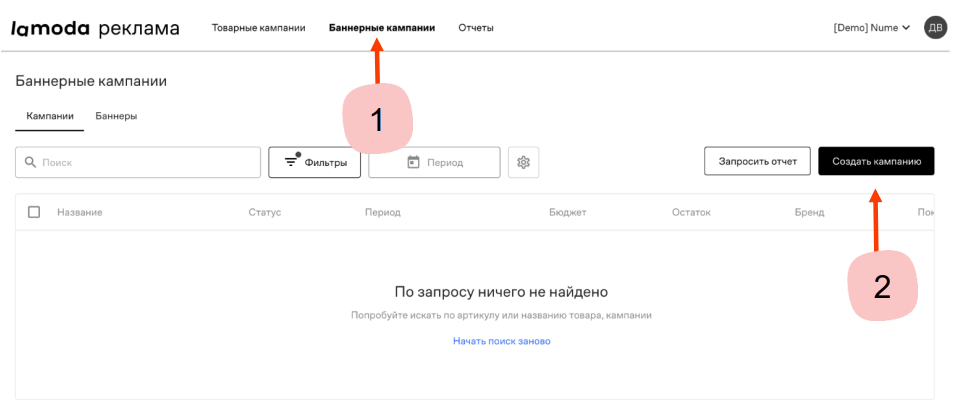Image resolution: width=959 pixels, height=408 pixels.
Task: Select the Кампании tab
Action: 50,116
